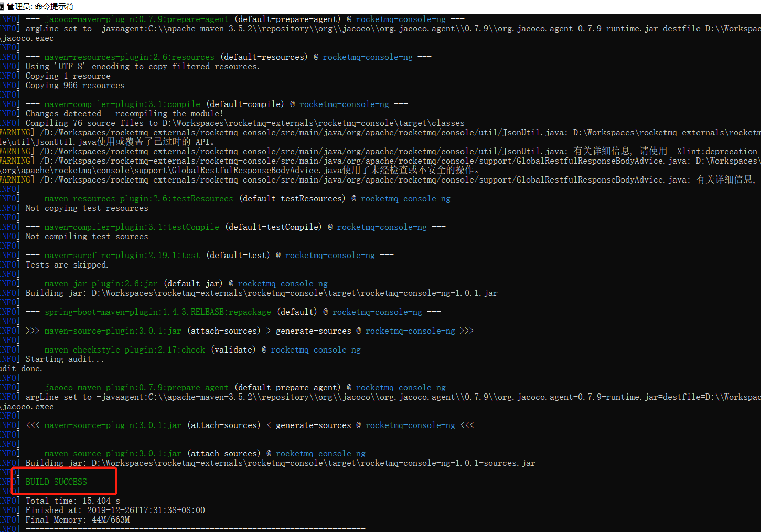Select the maven-checkstyle-plugin:2.17:check text

[x=124, y=349]
